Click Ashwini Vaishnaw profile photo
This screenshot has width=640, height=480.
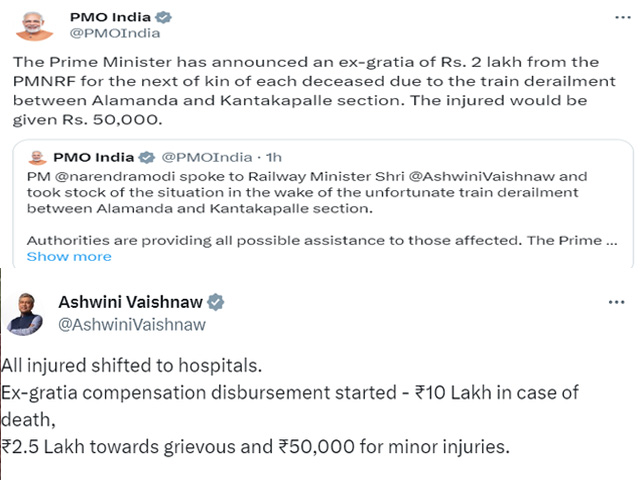pos(24,313)
